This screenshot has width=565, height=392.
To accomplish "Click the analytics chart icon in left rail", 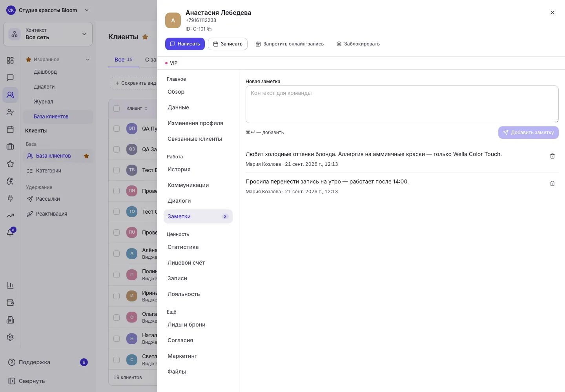I will [x=10, y=285].
